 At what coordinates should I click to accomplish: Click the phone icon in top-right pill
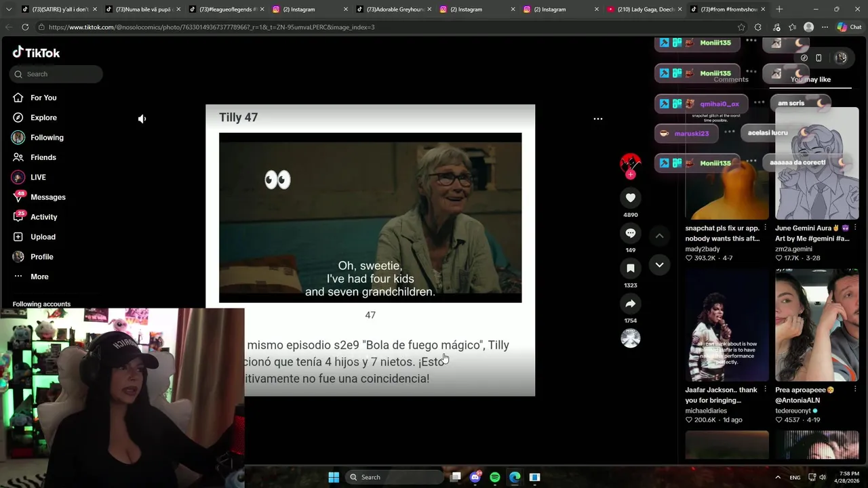pos(818,58)
